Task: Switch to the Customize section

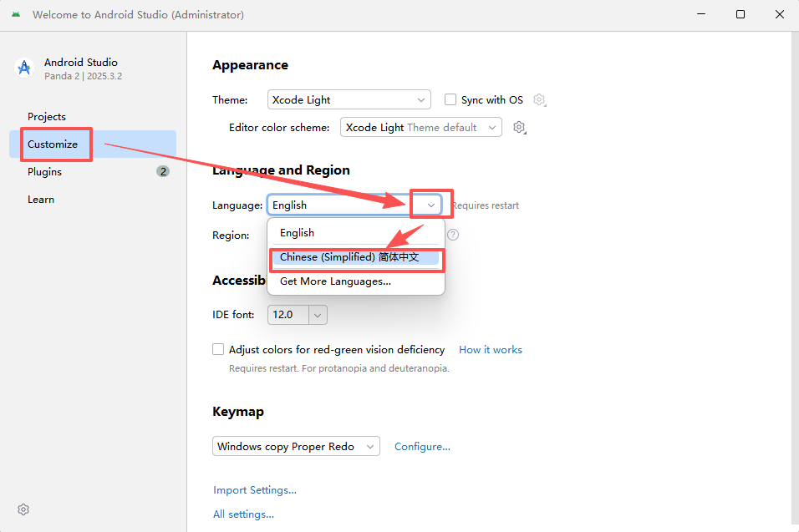Action: pos(93,144)
